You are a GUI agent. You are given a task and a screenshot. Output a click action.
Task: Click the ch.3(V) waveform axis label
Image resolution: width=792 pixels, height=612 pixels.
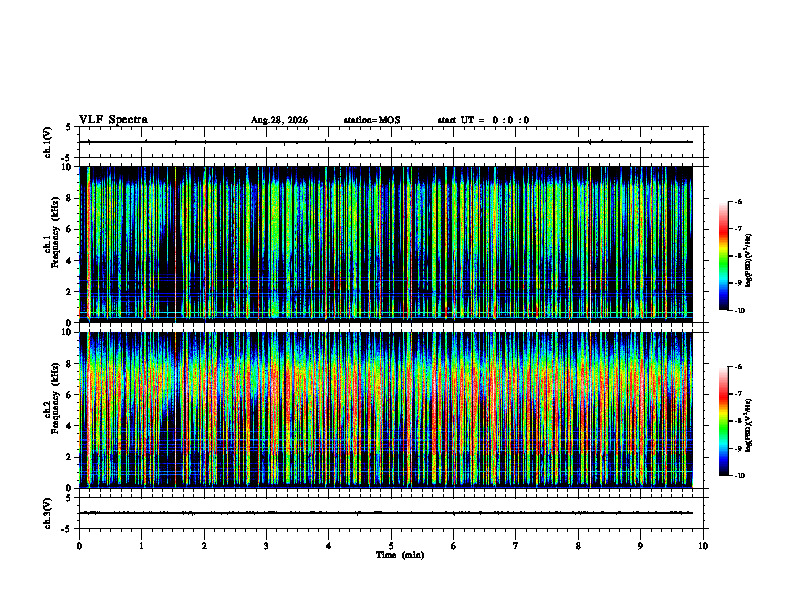(x=47, y=513)
